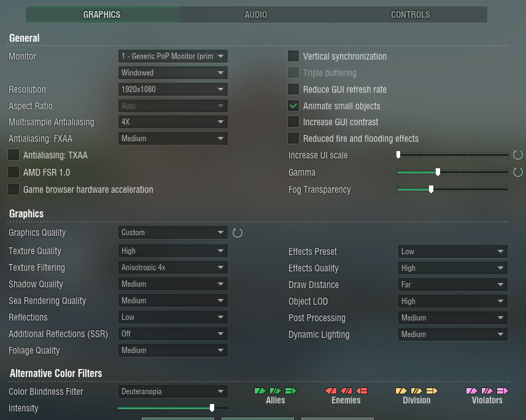Image resolution: width=526 pixels, height=420 pixels.
Task: Expand the Texture Quality dropdown
Action: (x=172, y=251)
